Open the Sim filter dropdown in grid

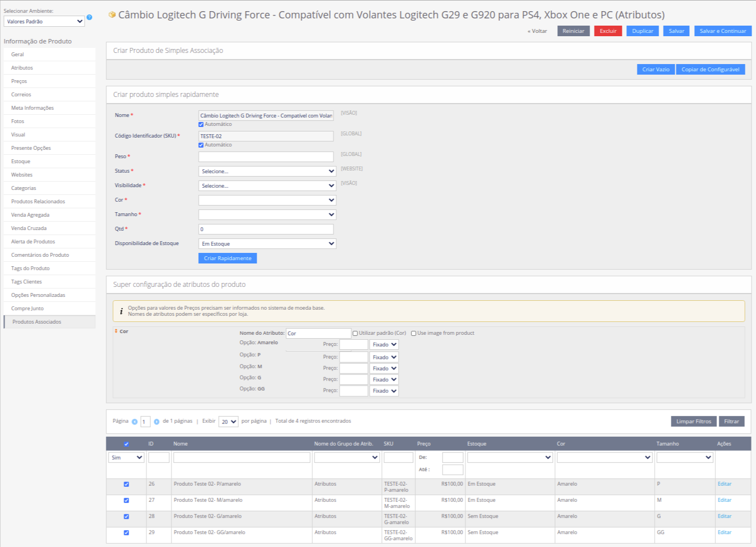coord(126,457)
